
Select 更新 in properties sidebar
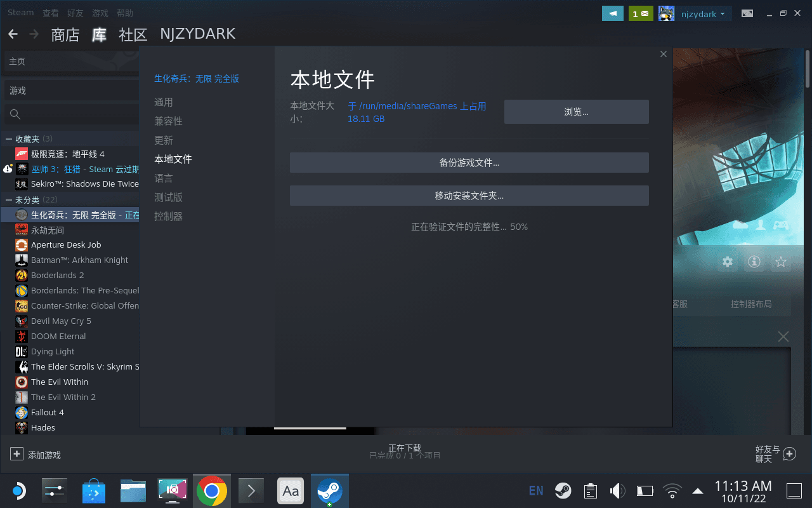(164, 140)
